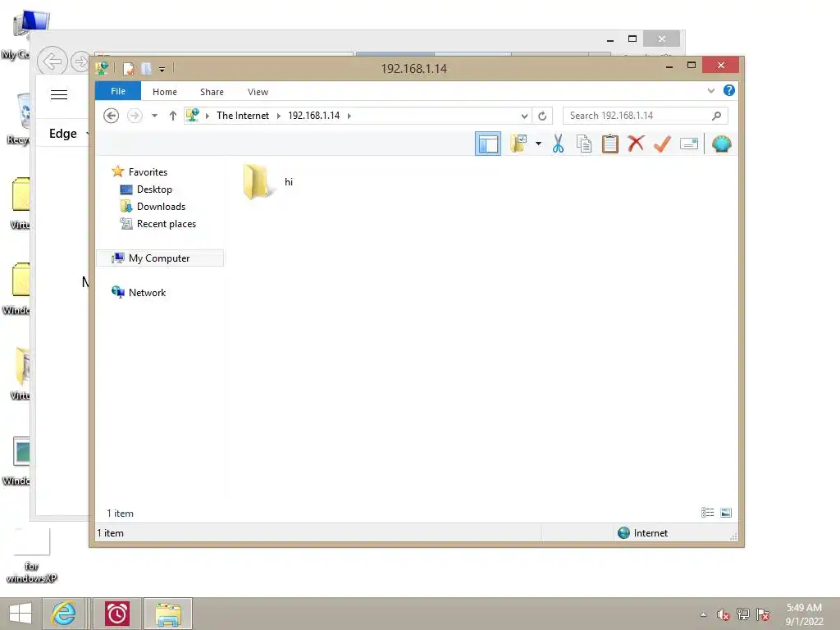Toggle the navigation pane layout button
The height and width of the screenshot is (630, 840).
point(488,144)
